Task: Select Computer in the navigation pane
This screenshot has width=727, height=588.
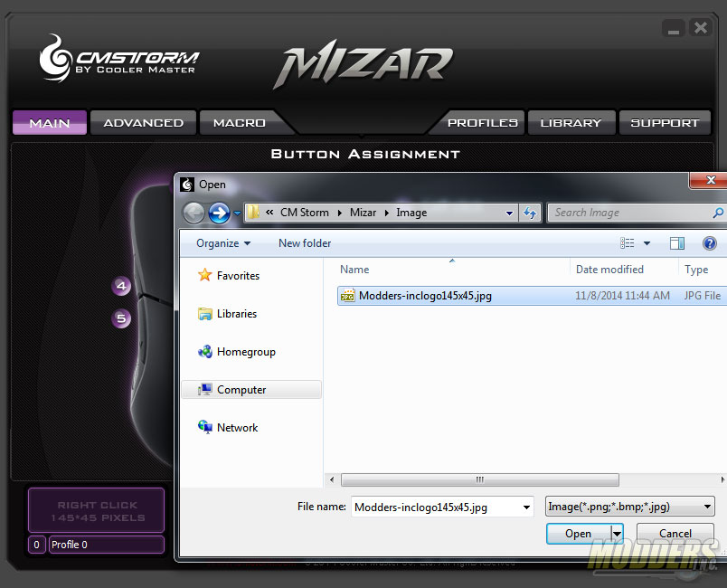Action: (251, 390)
